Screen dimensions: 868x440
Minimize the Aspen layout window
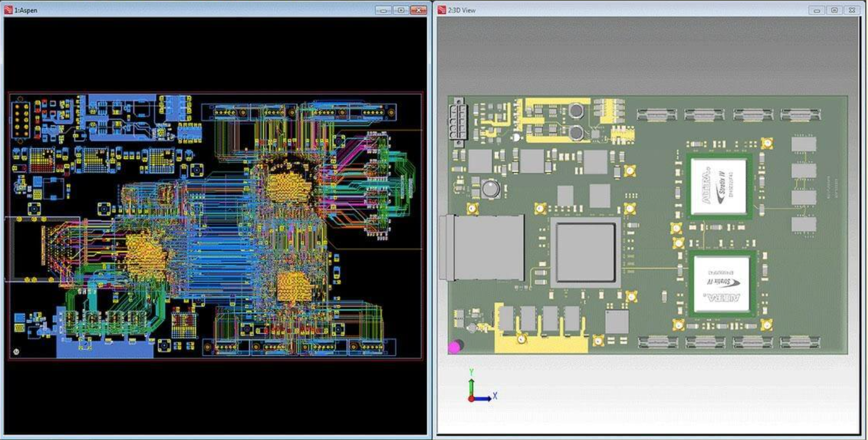point(383,10)
